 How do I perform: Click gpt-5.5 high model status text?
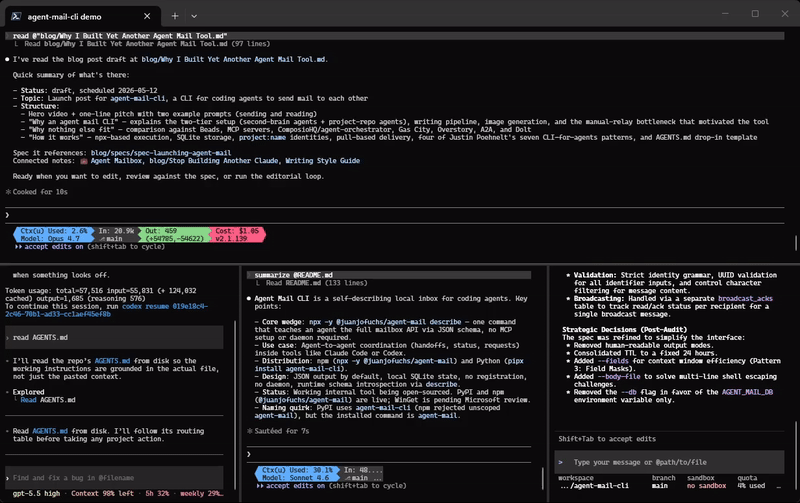point(36,493)
